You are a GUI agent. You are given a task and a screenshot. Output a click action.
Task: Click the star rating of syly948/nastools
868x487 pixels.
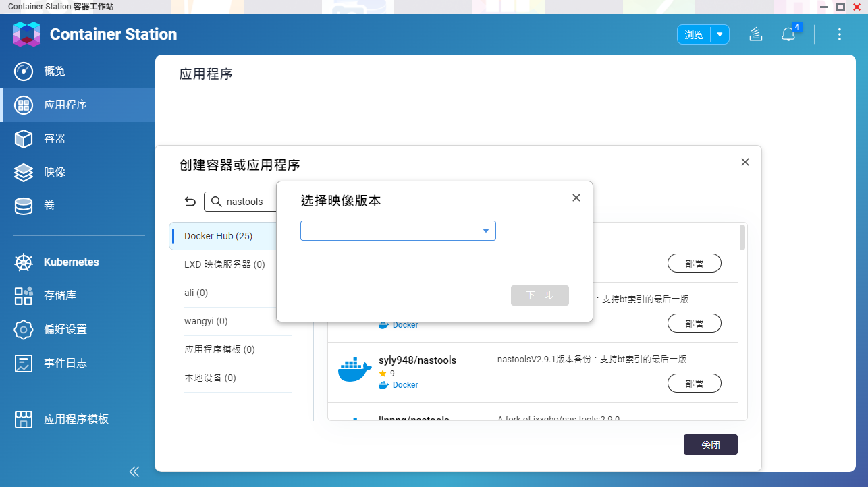pyautogui.click(x=387, y=373)
